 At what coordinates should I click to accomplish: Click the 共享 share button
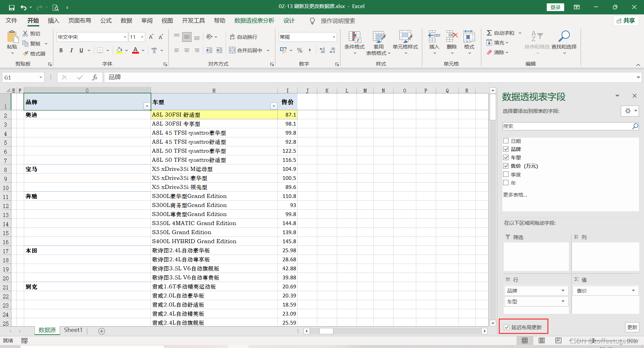pos(626,21)
